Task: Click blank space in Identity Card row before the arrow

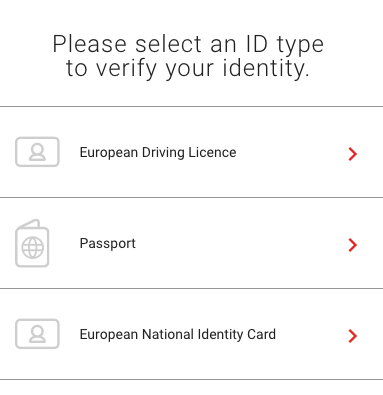Action: coord(312,334)
